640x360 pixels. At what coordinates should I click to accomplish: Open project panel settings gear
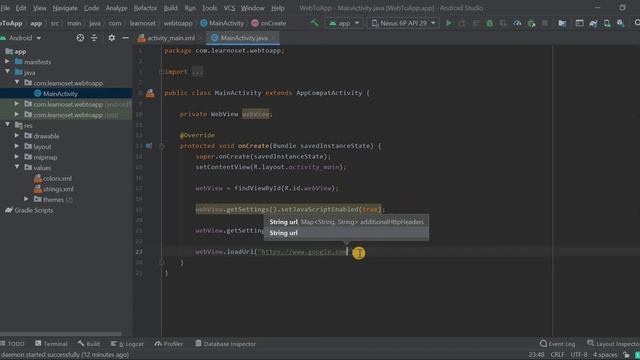[111, 38]
